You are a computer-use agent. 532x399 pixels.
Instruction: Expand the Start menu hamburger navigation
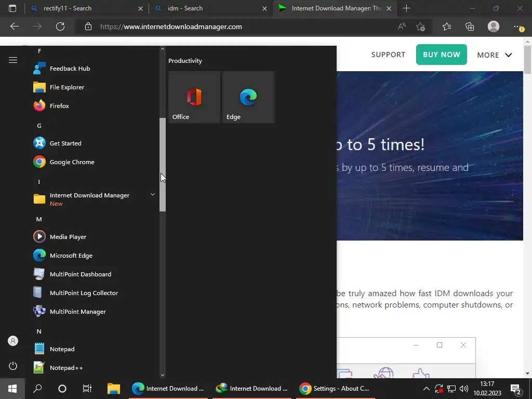point(13,60)
